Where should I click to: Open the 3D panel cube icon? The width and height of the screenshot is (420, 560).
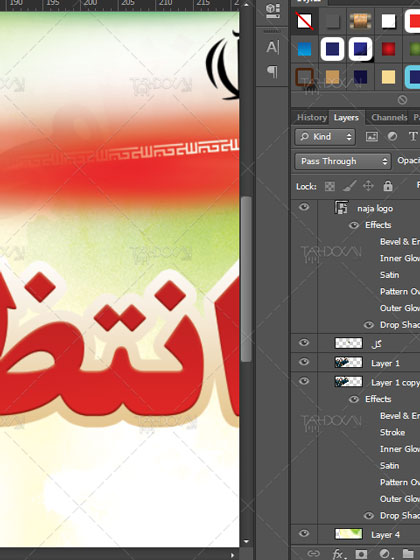(x=273, y=11)
